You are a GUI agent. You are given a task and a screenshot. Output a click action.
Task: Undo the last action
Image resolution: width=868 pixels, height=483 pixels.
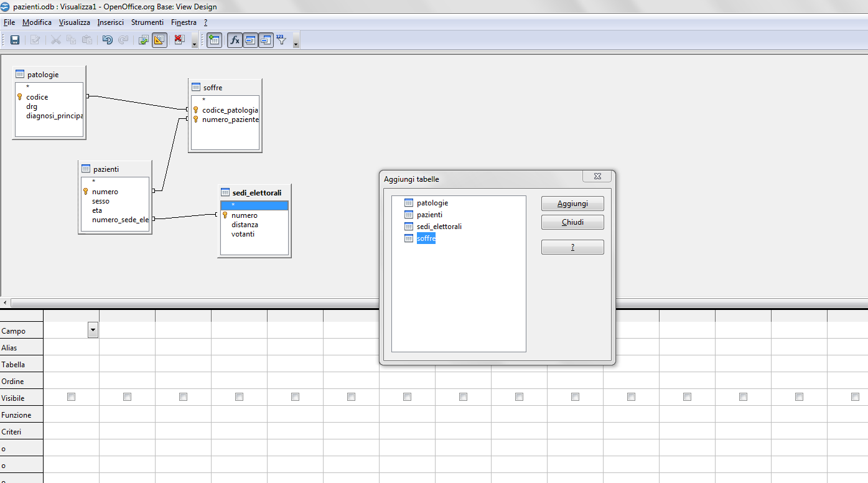(x=108, y=40)
